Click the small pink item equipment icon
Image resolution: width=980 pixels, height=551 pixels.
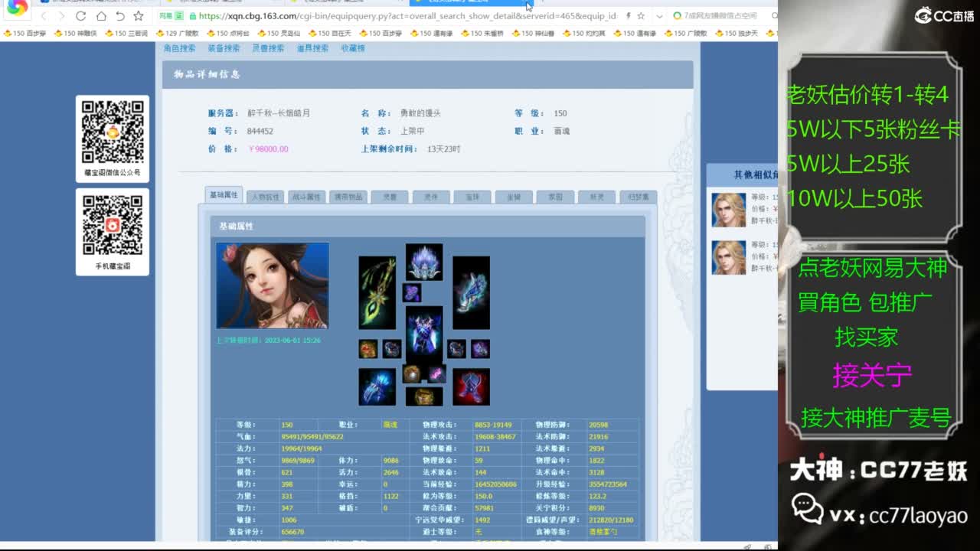tap(436, 373)
